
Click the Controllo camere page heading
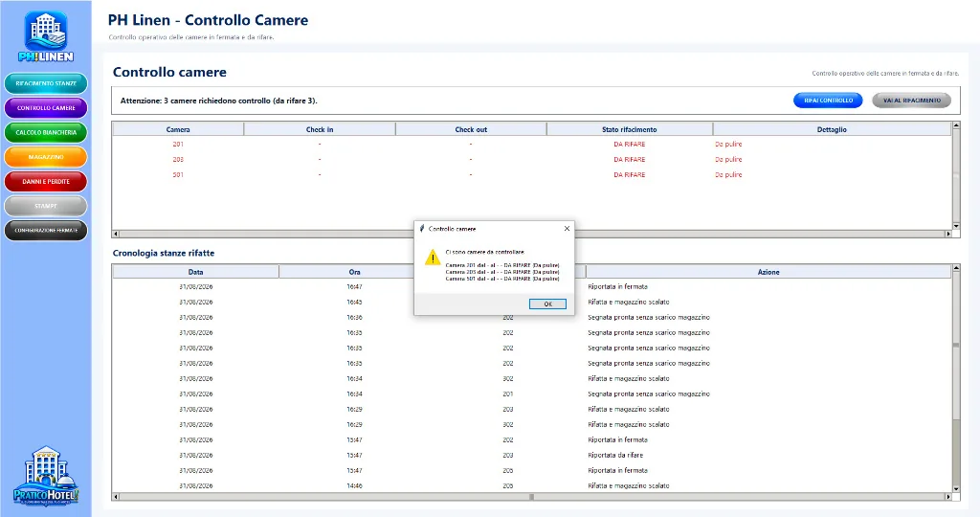(x=169, y=73)
